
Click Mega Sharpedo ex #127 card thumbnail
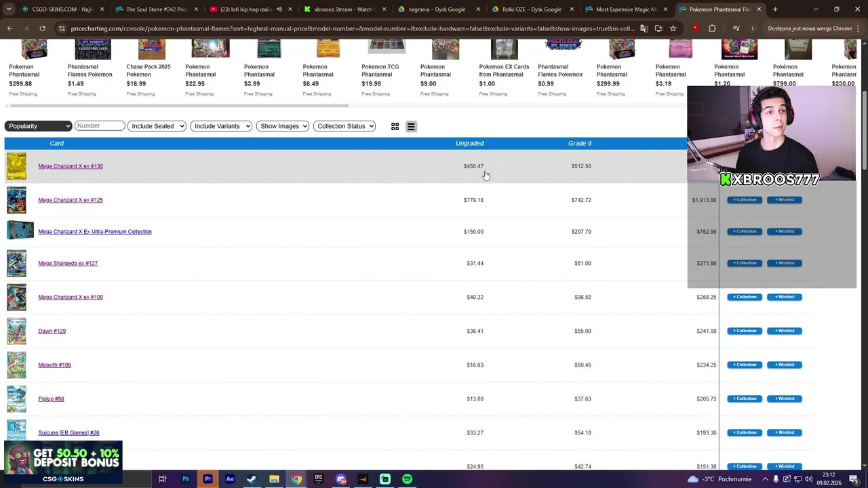pos(16,263)
